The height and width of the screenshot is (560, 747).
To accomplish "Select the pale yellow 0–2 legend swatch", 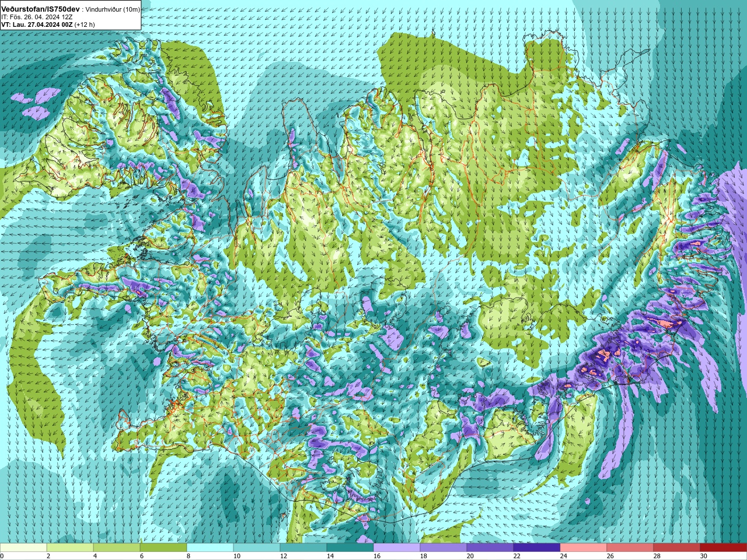I will [23, 548].
